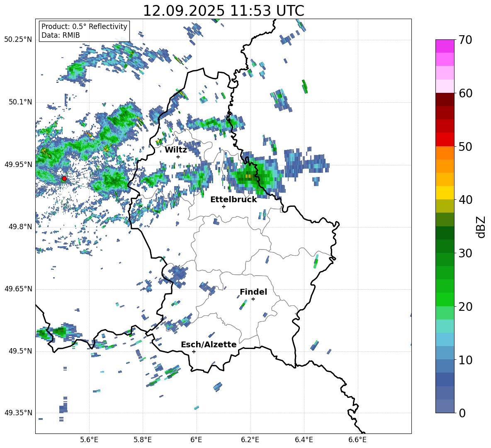Click the 50.25°N latitude label
Image resolution: width=491 pixels, height=448 pixels.
18,40
